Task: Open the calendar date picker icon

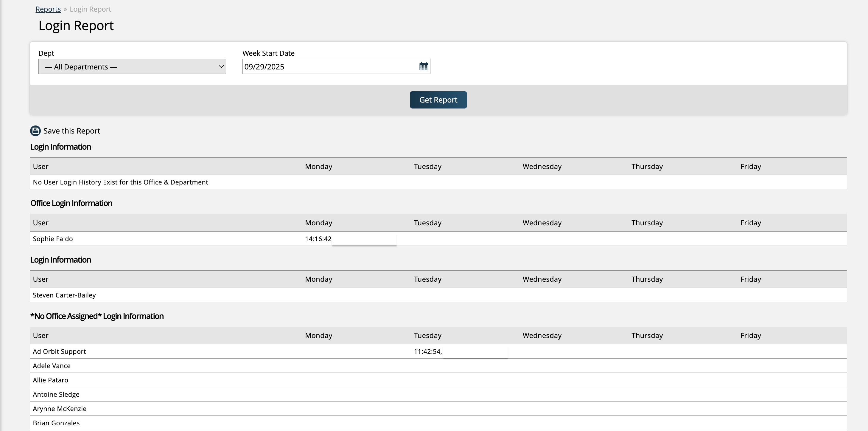Action: tap(424, 66)
